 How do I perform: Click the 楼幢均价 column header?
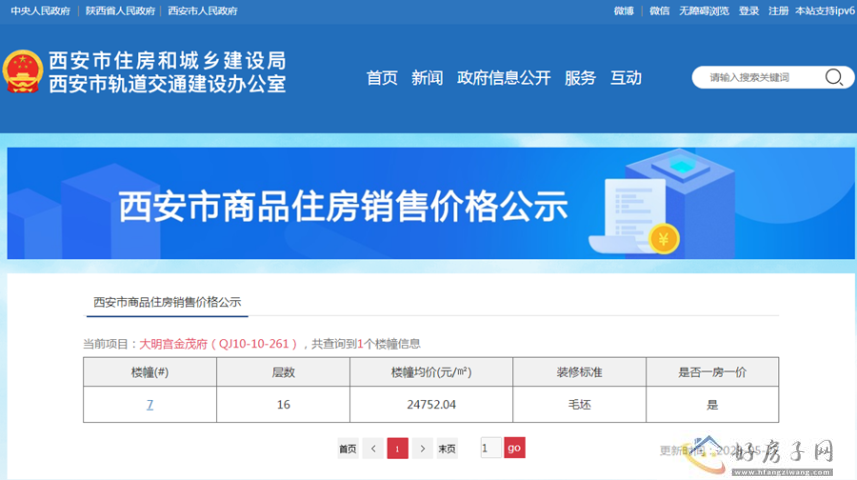coord(431,372)
